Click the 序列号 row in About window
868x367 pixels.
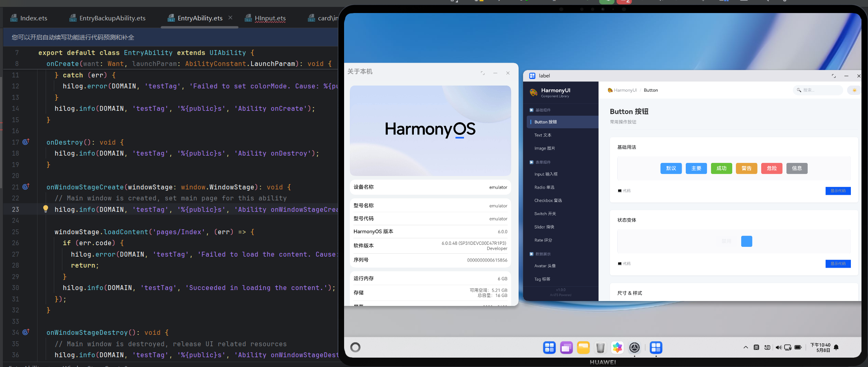click(x=430, y=260)
